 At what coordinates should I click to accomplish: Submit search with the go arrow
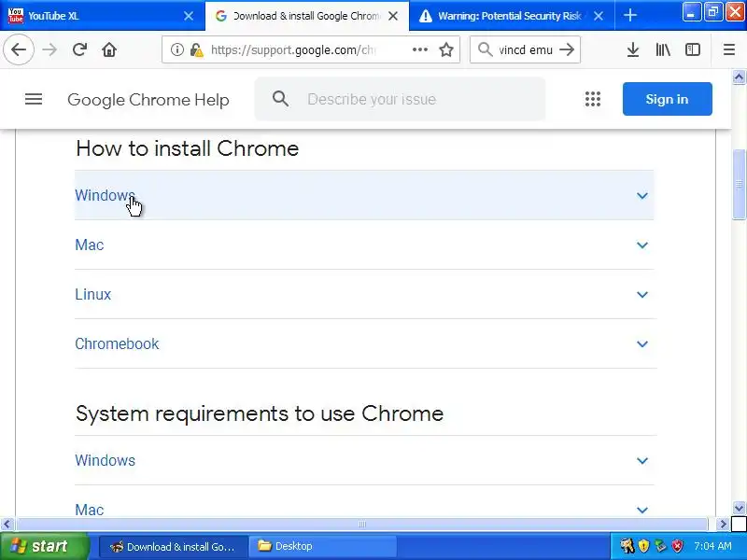567,49
